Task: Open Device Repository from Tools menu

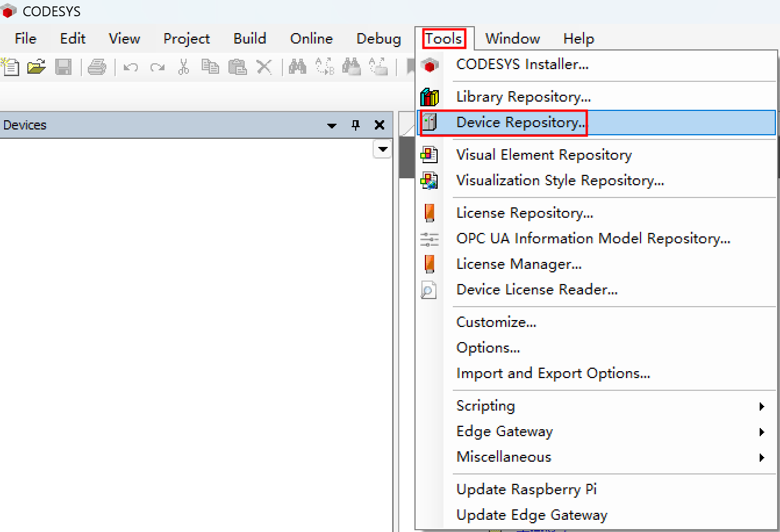Action: pos(521,123)
